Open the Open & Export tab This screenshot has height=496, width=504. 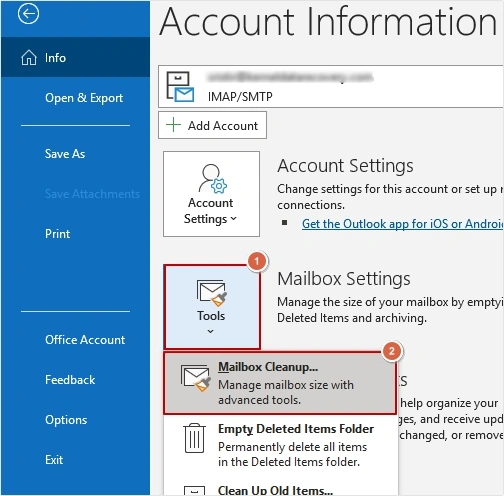pos(75,98)
